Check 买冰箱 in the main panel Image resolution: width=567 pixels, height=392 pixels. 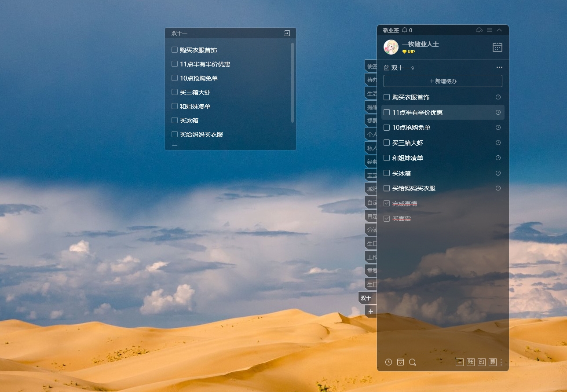pyautogui.click(x=387, y=173)
